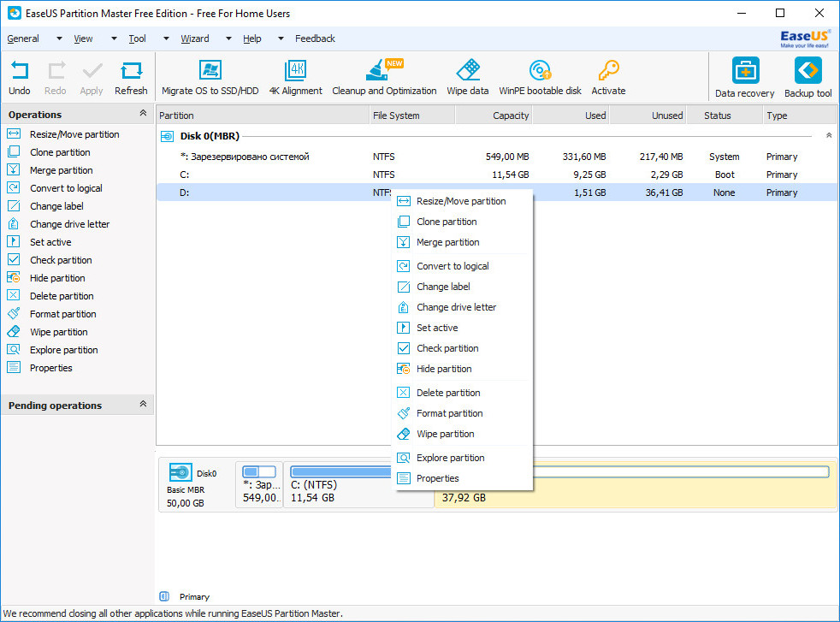Viewport: 840px width, 622px height.
Task: Click the Disk0 drive icon in disk map
Action: click(180, 472)
